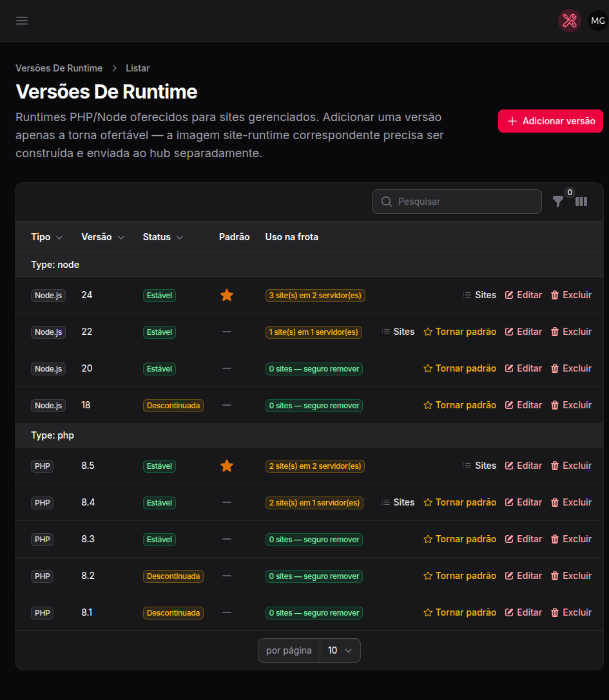The width and height of the screenshot is (609, 700).
Task: Click Estável badge on PHP 8.3
Action: (x=160, y=539)
